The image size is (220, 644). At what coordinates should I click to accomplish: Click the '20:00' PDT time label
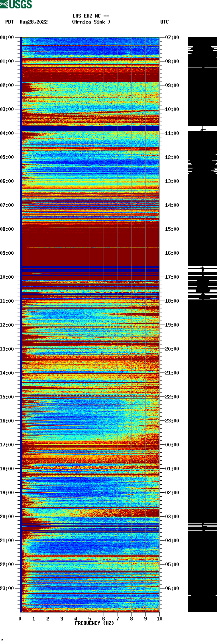pos(7,517)
